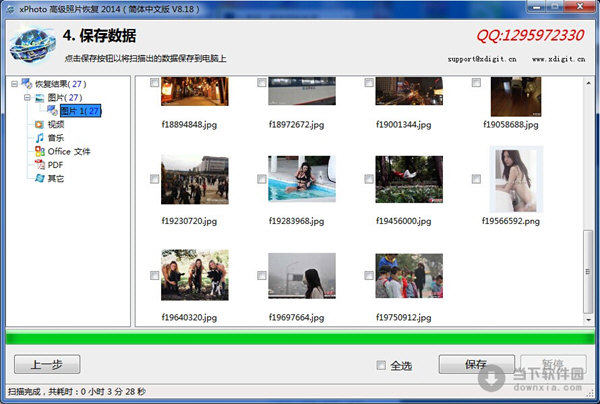The image size is (600, 404).
Task: Tick checkbox for f19283968.jpg
Action: (262, 179)
